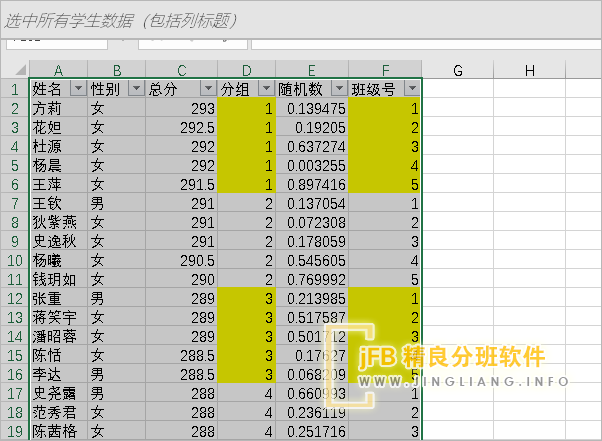Click the cell containing 杨曦
The width and height of the screenshot is (602, 441).
coord(59,260)
